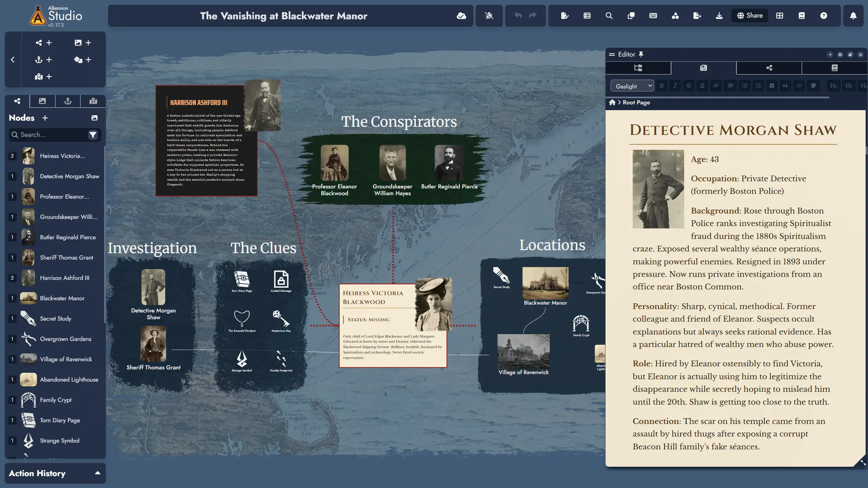Toggle the checklist formatting button
Image resolution: width=868 pixels, height=488 pixels.
click(772, 86)
